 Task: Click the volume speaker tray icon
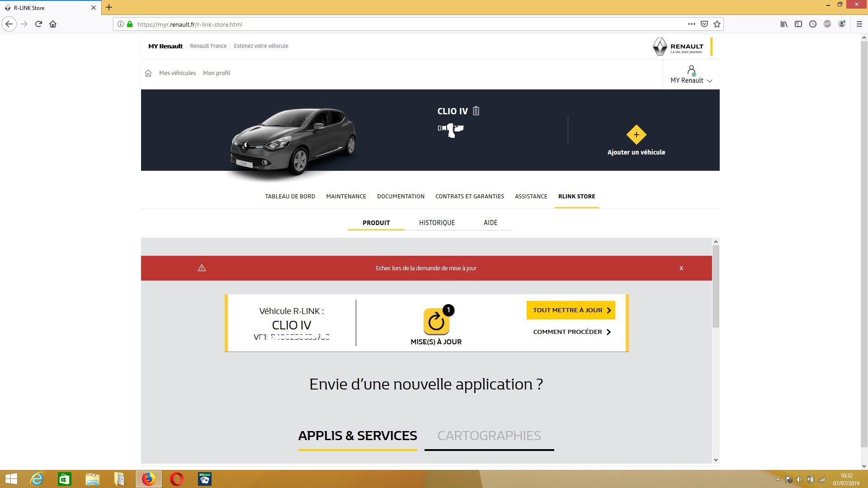799,479
